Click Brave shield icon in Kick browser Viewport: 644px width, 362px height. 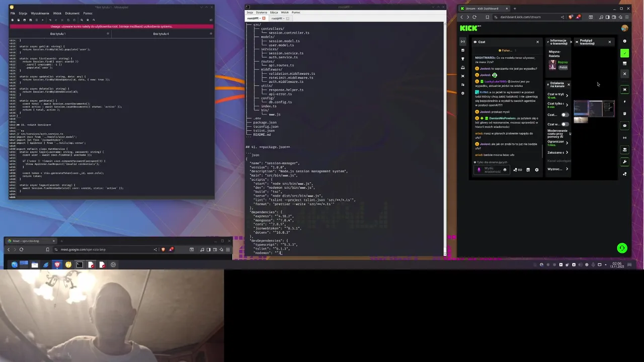click(570, 17)
